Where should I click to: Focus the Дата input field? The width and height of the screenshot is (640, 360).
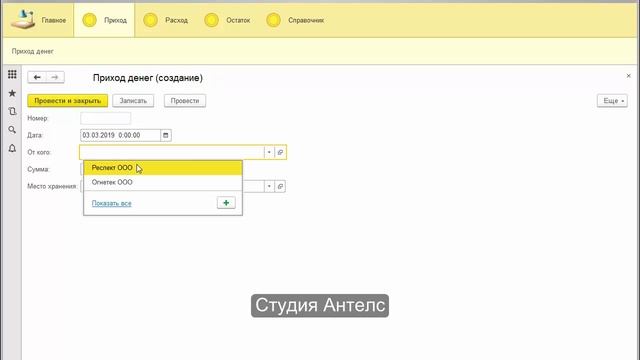[120, 135]
